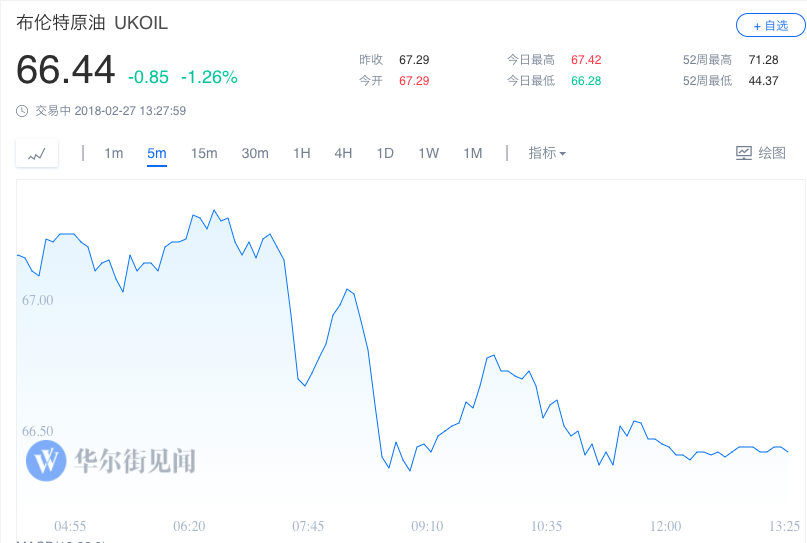Select the line chart type icon
Image resolution: width=807 pixels, height=543 pixels.
(37, 153)
